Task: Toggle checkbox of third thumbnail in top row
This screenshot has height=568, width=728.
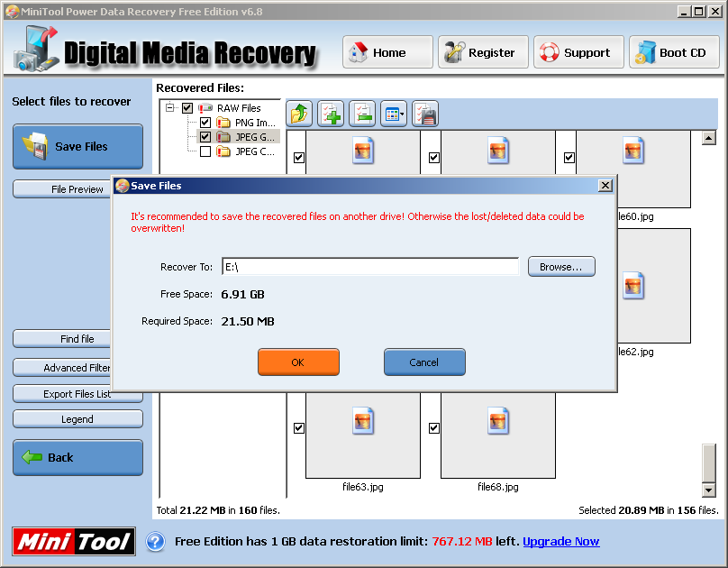Action: click(569, 158)
